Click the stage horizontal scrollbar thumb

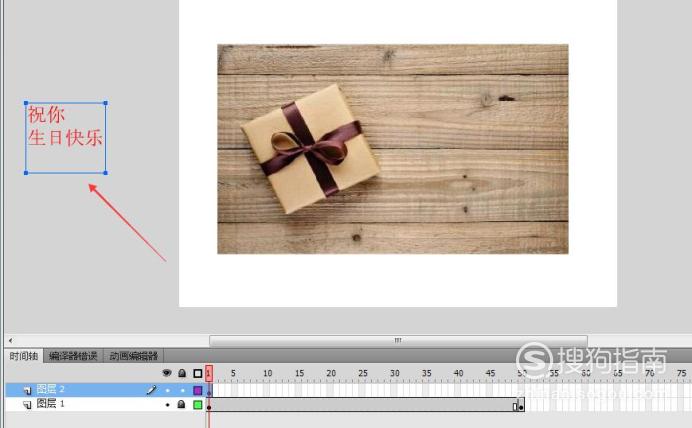pyautogui.click(x=398, y=340)
